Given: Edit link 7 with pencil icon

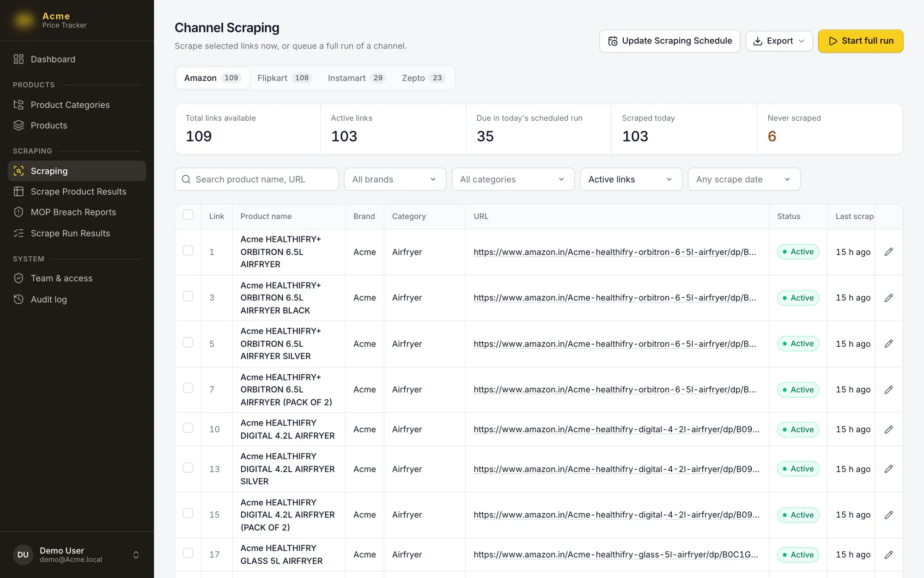Looking at the screenshot, I should pos(888,390).
